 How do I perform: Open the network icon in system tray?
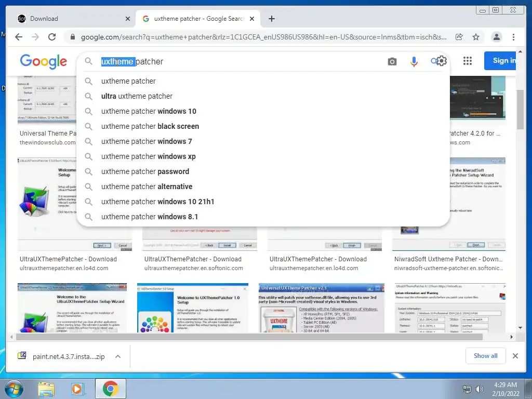click(x=467, y=389)
